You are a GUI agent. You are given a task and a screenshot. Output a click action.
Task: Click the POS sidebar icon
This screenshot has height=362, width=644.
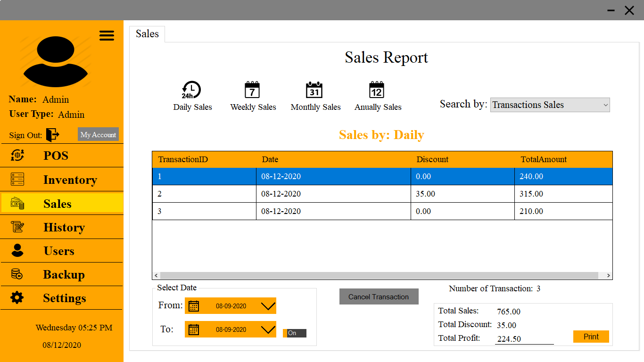[x=17, y=156]
